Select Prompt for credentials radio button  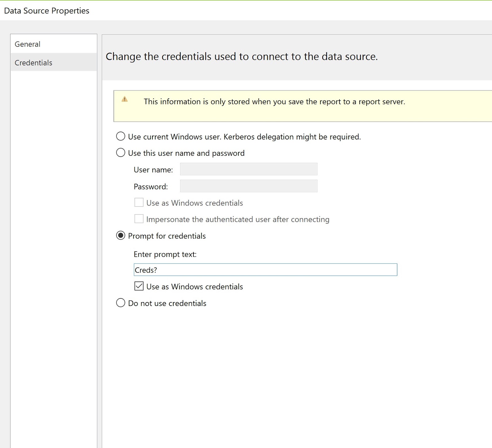click(121, 236)
